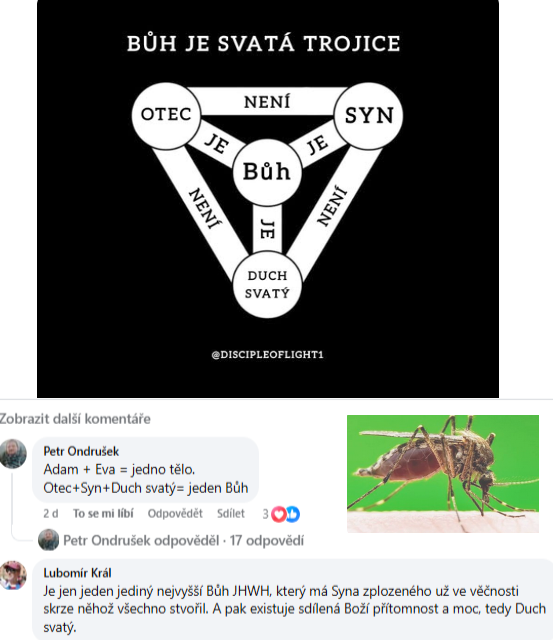Click the SYN circle in diagram

point(369,115)
